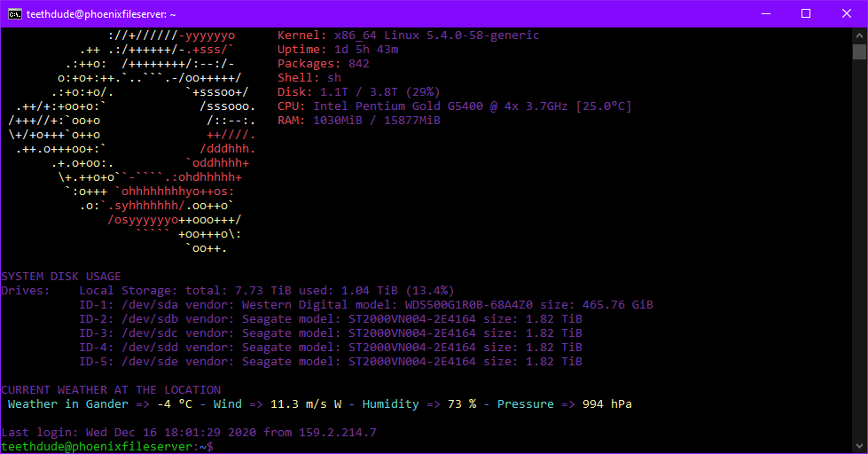Click the Kernel x86_64 Linux line
Viewport: 868px width, 454px height.
tap(409, 35)
